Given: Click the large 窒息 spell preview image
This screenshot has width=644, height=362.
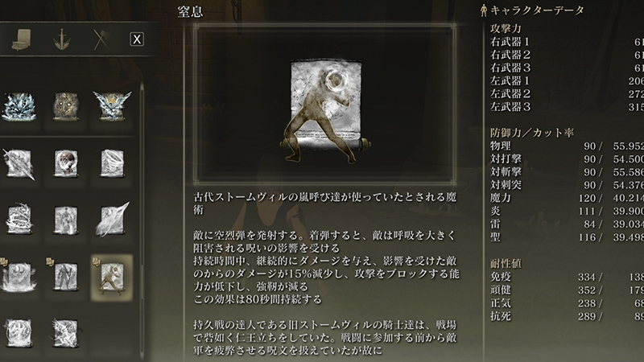Looking at the screenshot, I should point(324,104).
